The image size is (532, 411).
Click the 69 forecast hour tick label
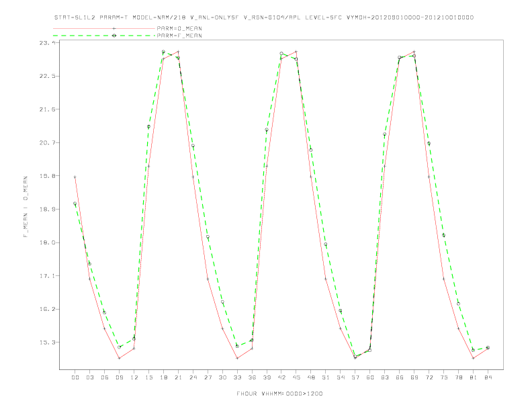[x=414, y=377]
